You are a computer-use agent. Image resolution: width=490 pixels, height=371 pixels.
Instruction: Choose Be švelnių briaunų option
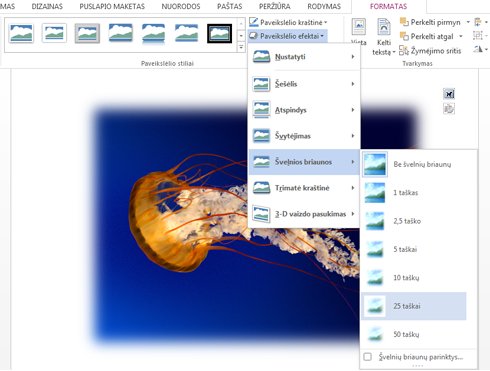pos(414,164)
